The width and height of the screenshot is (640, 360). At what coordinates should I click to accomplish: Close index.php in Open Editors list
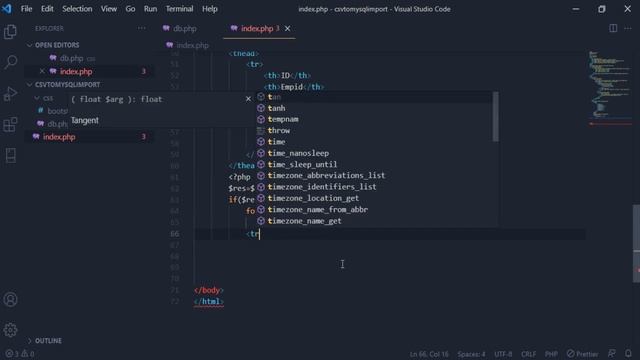point(42,71)
